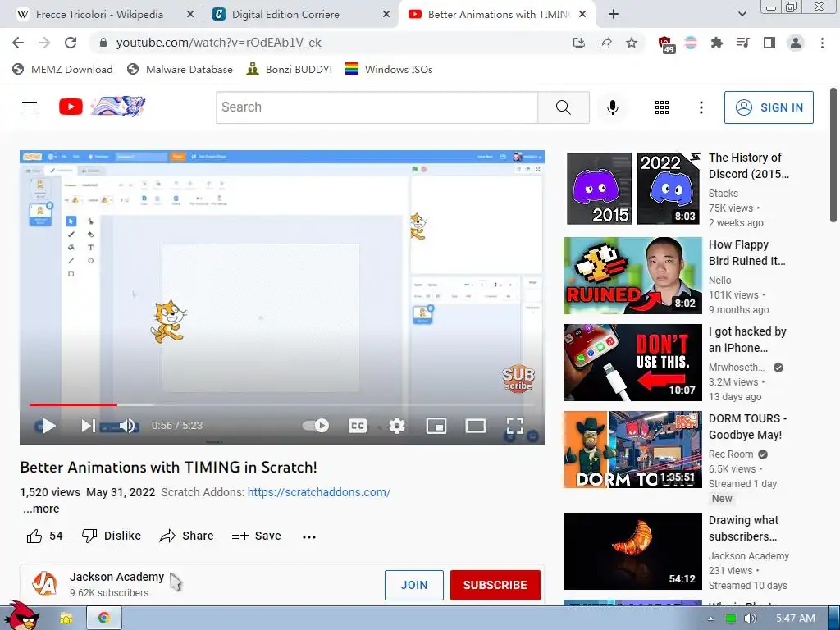Click the search magnifier button

(564, 107)
